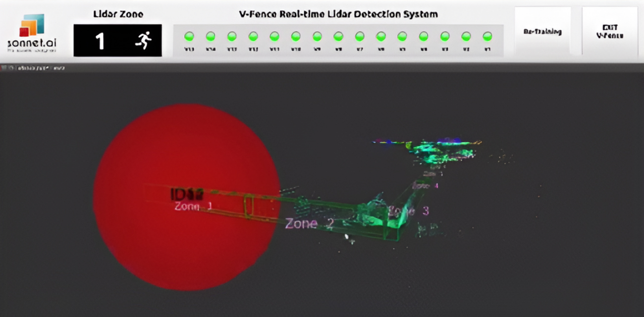This screenshot has height=317, width=644.
Task: Click the running person intrusion icon
Action: point(143,40)
